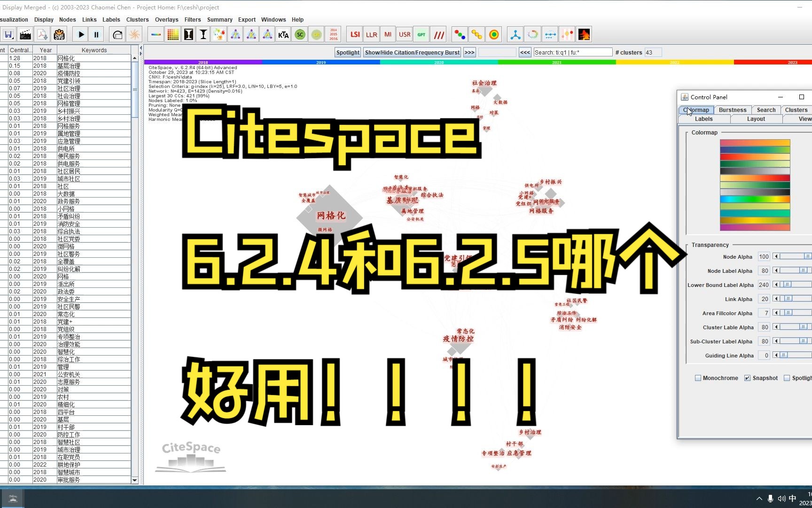This screenshot has width=812, height=508.
Task: Click the # clusters value field
Action: 653,53
